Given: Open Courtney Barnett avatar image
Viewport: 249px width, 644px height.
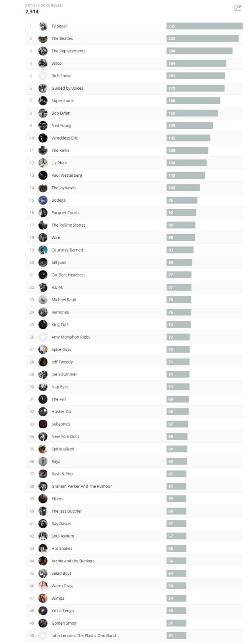Looking at the screenshot, I should [x=43, y=250].
